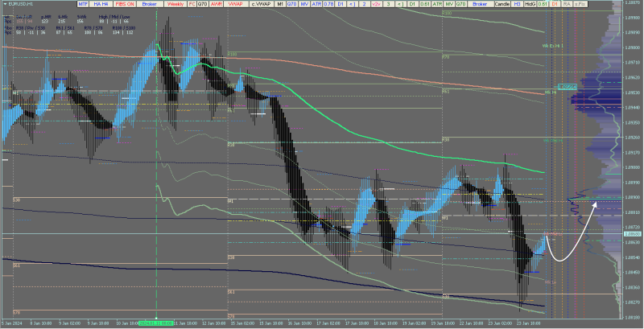
Task: Click the greyed RA button
Action: pos(567,4)
